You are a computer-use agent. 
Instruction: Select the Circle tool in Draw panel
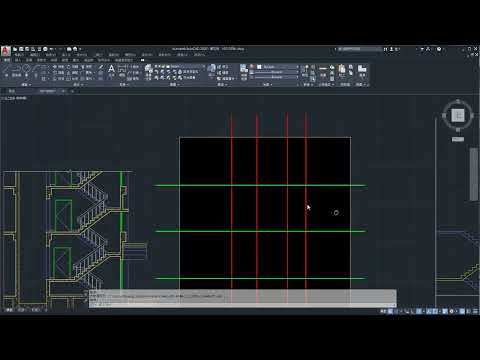26,70
